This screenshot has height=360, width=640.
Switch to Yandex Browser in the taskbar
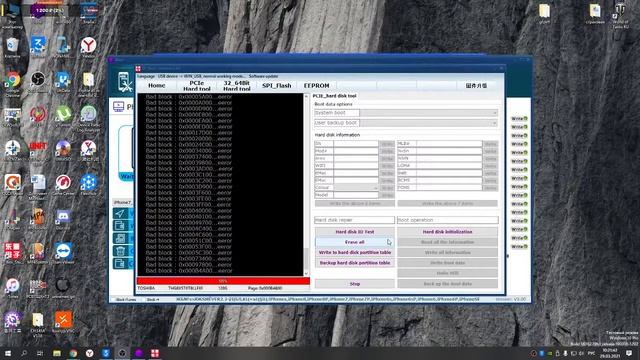[89, 353]
